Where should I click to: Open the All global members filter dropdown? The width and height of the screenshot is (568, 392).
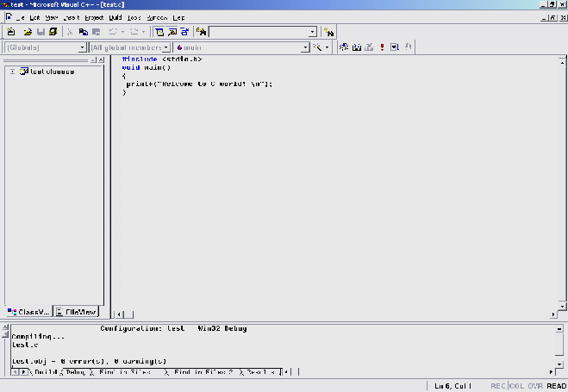point(165,47)
